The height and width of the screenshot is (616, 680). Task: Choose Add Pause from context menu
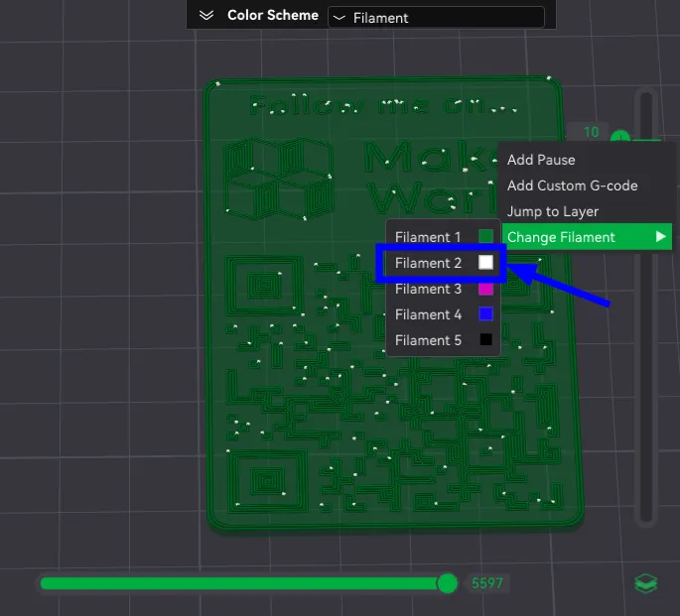(541, 160)
